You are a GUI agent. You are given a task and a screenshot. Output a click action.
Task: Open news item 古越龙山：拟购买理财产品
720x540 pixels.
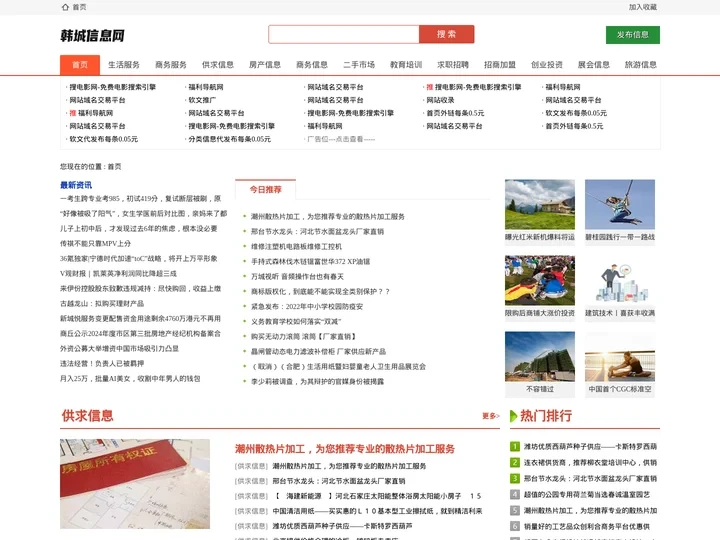pos(102,304)
